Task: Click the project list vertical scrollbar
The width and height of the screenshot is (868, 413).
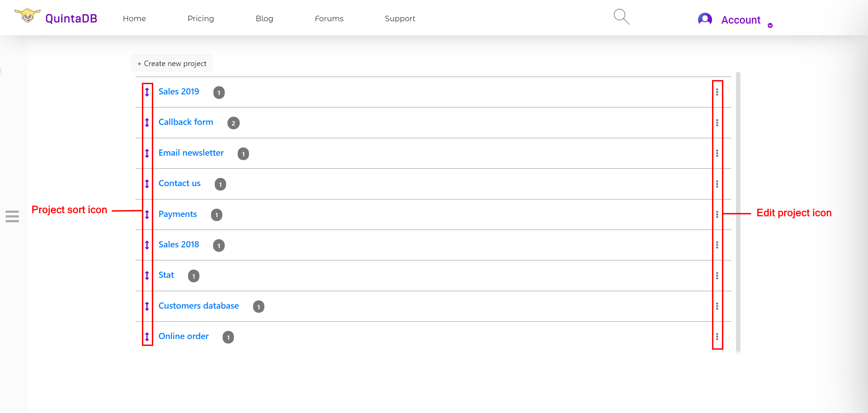Action: pyautogui.click(x=738, y=212)
